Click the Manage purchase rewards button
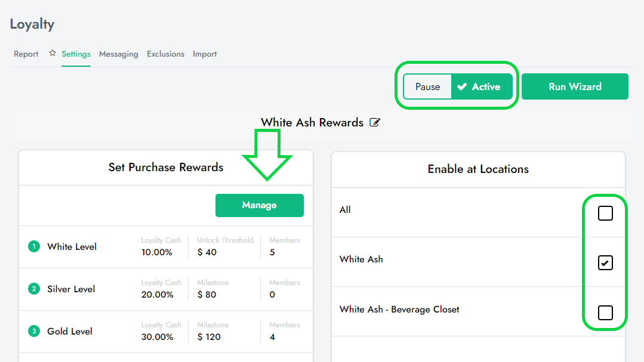The height and width of the screenshot is (362, 644). [259, 205]
